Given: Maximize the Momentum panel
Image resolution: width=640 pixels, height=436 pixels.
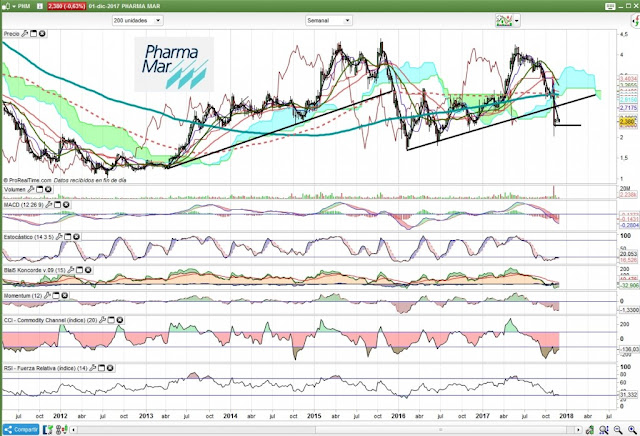Looking at the screenshot, I should pos(56,295).
